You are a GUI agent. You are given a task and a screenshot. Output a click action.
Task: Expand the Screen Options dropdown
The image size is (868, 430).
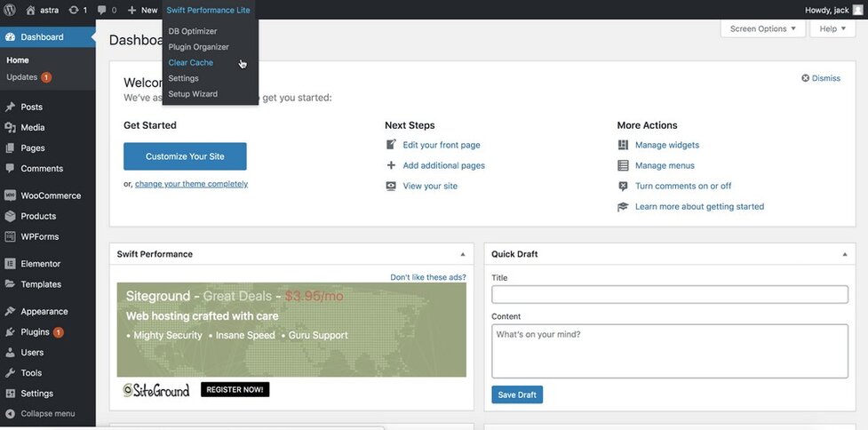[763, 28]
